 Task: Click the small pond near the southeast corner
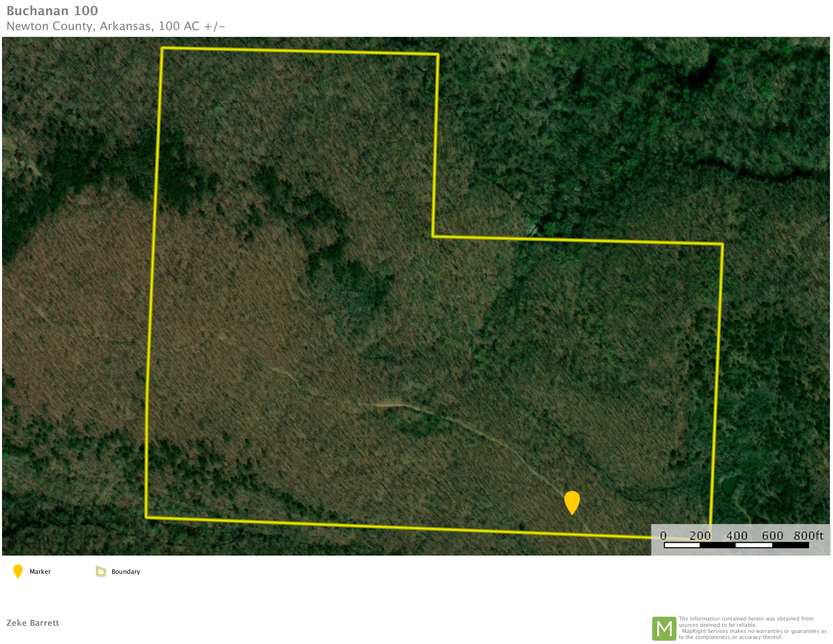click(x=729, y=485)
